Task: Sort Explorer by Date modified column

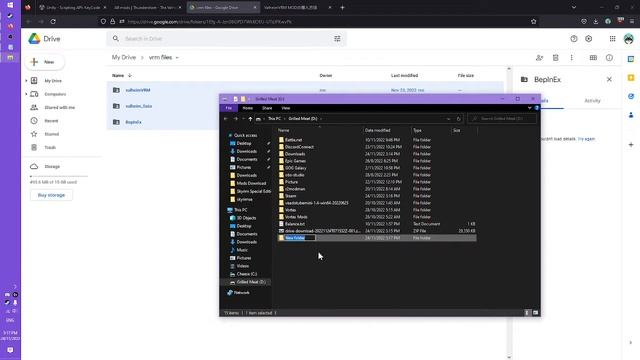Action: point(378,131)
